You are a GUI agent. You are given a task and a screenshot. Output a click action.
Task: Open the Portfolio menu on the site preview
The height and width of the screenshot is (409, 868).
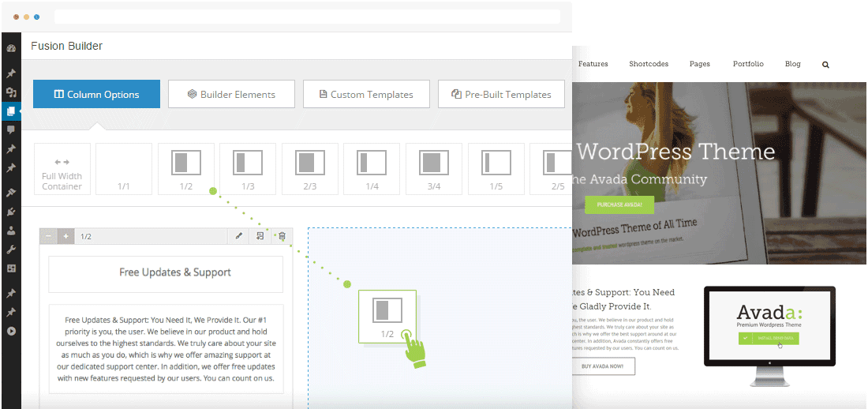[748, 64]
